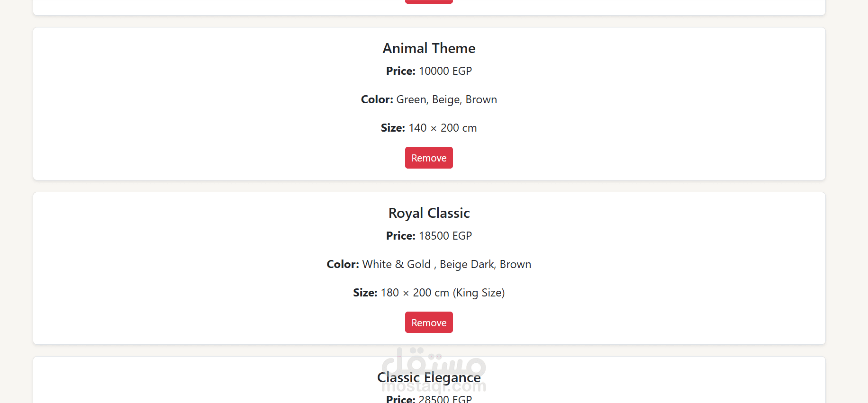Click the bold Price label under Royal Classic
Screen dimensions: 868x403
400,236
